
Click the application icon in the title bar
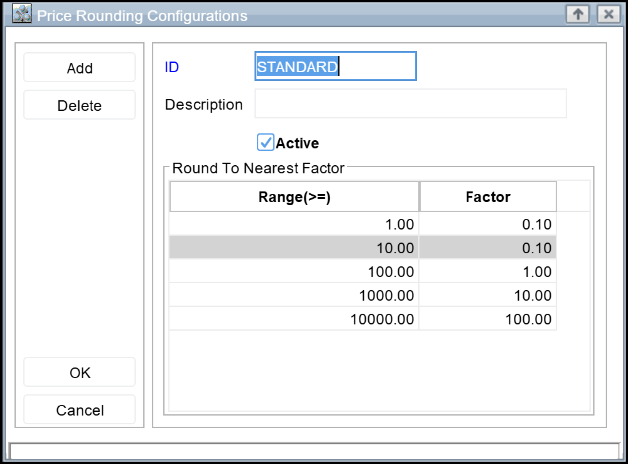point(21,15)
